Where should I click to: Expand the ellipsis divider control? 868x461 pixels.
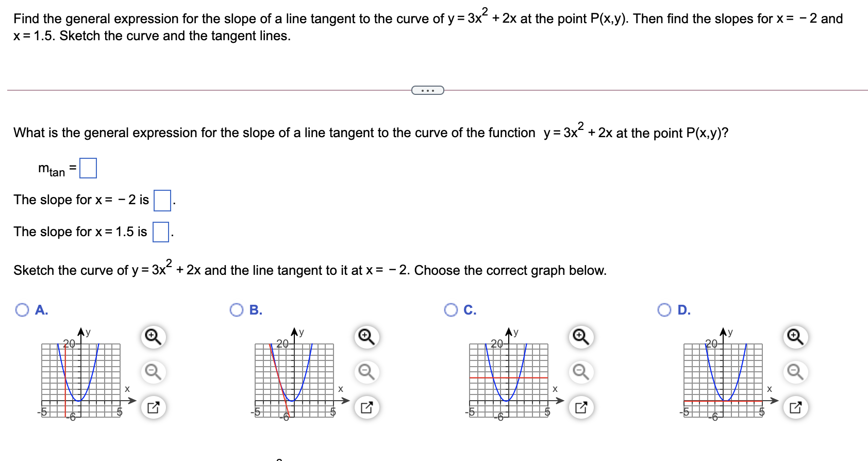click(x=427, y=90)
